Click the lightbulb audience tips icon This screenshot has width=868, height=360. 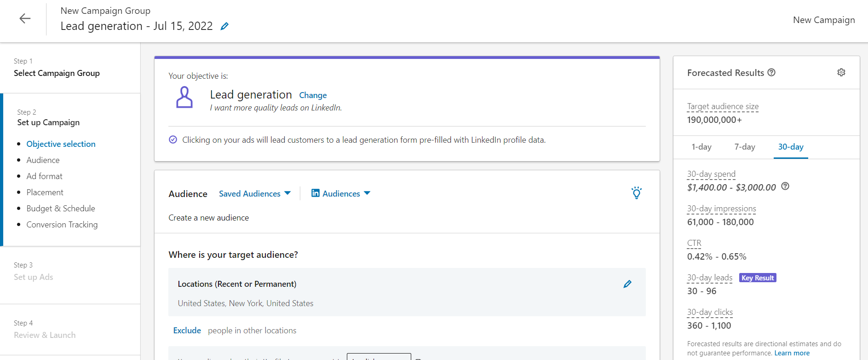636,193
